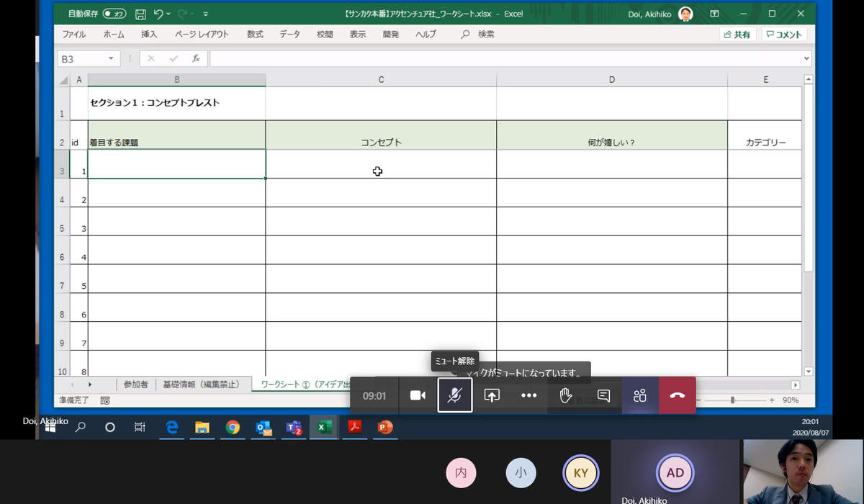Open the 数式 ribbon tab

255,34
